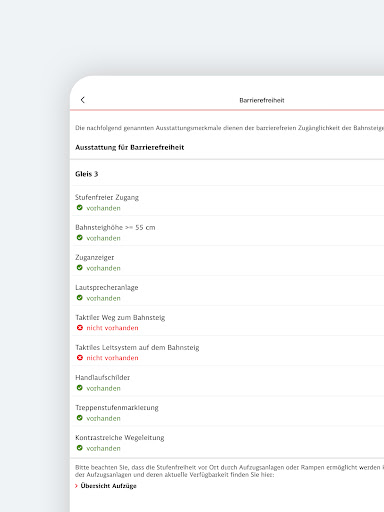Viewport: 384px width, 512px height.
Task: Select the Stufenfreier Zugang row label
Action: click(x=107, y=197)
